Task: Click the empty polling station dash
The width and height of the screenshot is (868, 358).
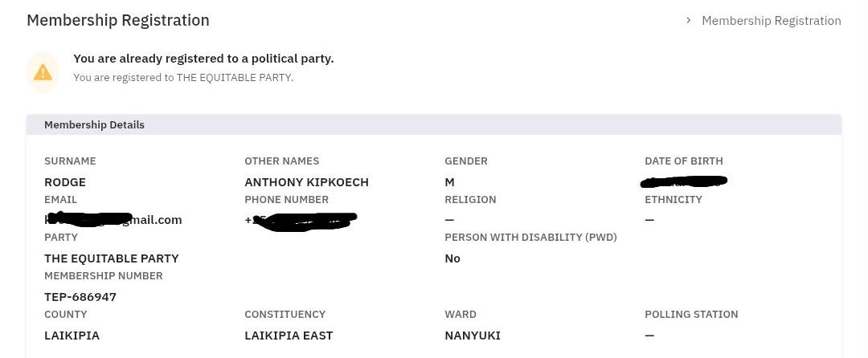Action: [x=649, y=336]
